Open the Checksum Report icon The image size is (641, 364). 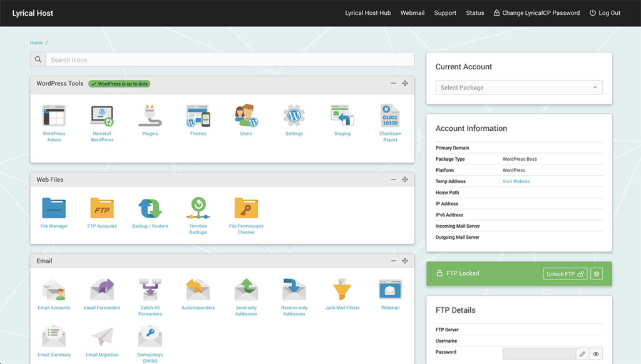click(391, 116)
